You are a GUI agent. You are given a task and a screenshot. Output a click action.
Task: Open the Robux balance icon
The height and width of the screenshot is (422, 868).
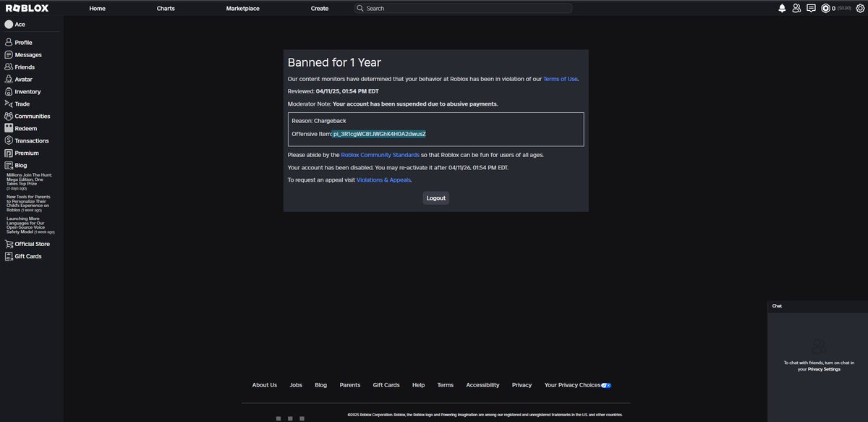click(x=825, y=8)
